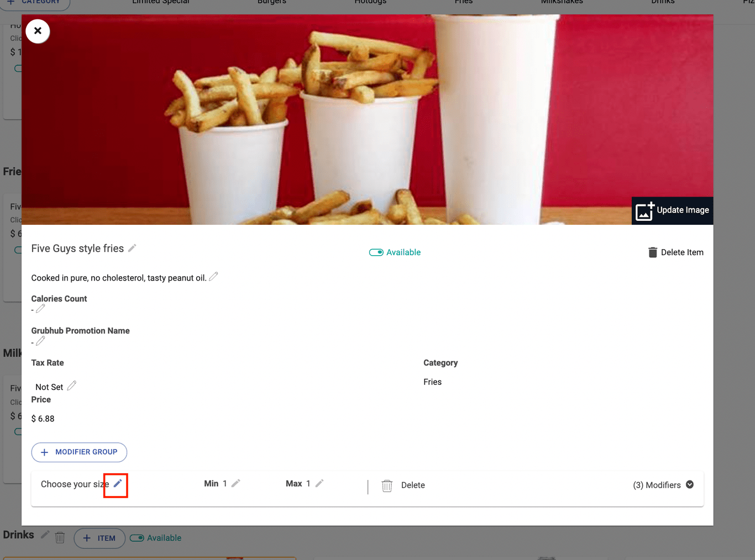Edit the Max value pencil icon

point(319,484)
